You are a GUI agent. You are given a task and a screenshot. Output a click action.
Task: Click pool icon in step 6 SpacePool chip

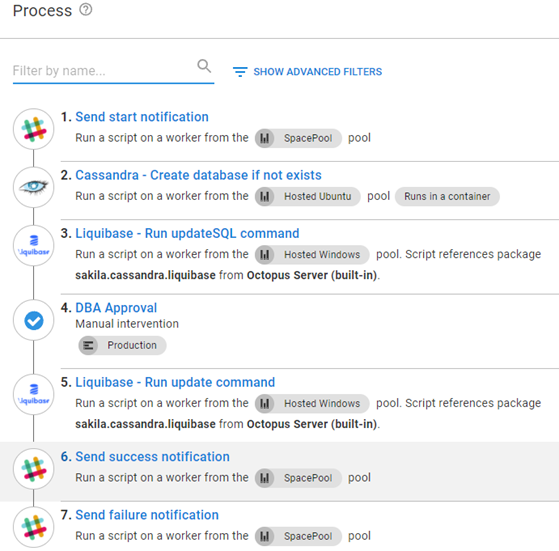click(x=265, y=478)
